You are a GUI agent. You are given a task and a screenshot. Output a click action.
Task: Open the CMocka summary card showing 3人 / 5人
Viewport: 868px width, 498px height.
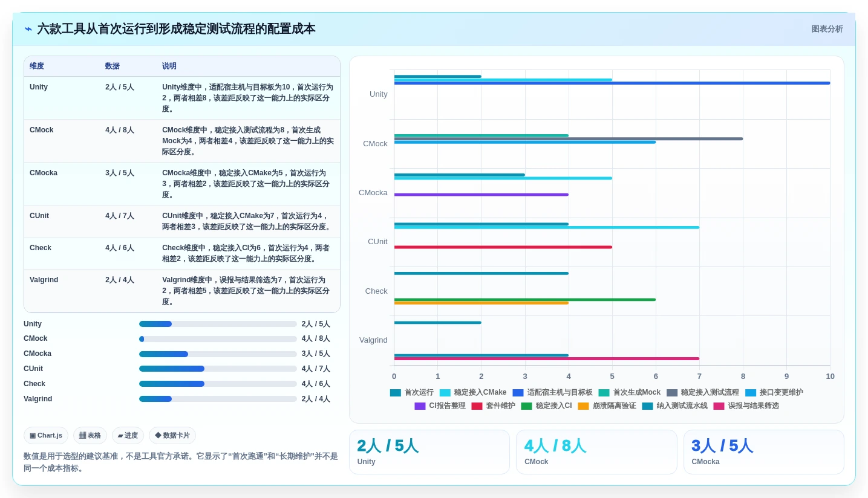(x=764, y=452)
